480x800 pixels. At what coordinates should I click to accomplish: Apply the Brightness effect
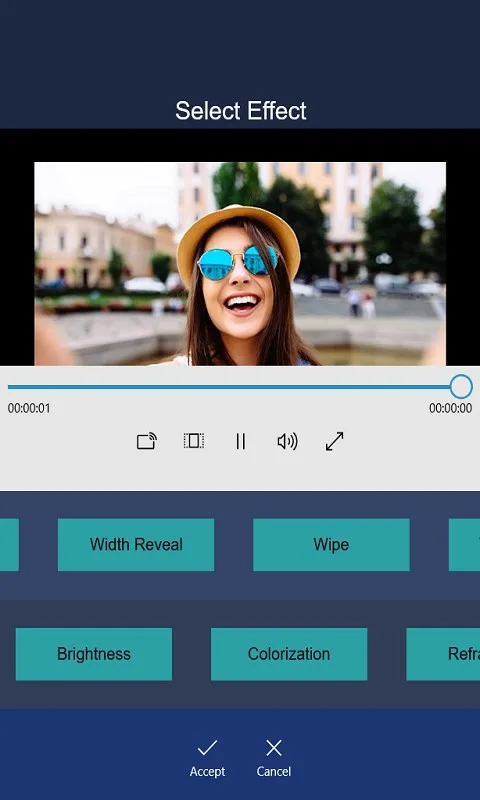pyautogui.click(x=94, y=654)
